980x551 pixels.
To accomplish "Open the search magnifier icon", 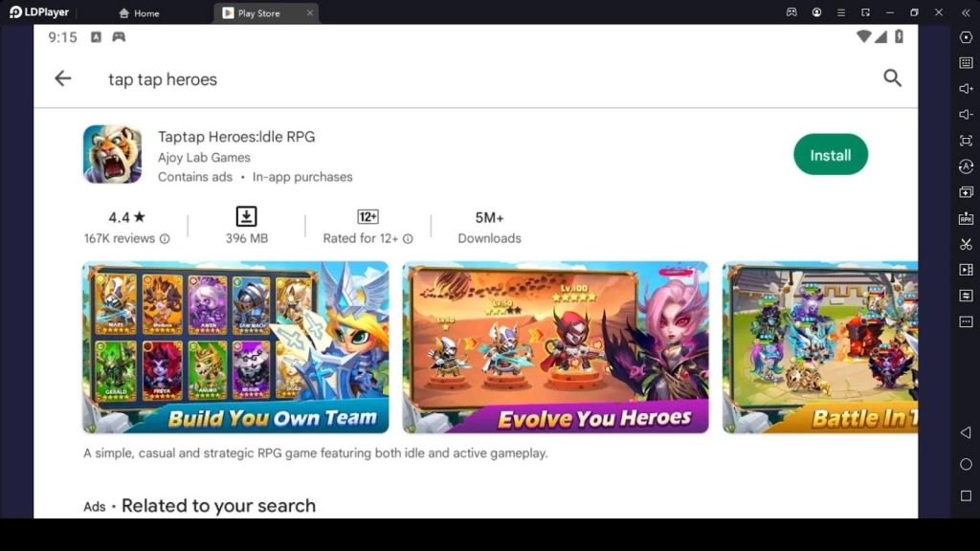I will point(892,78).
